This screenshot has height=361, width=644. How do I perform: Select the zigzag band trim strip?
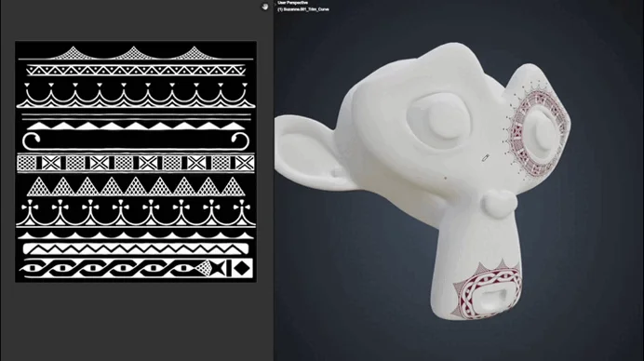click(136, 249)
